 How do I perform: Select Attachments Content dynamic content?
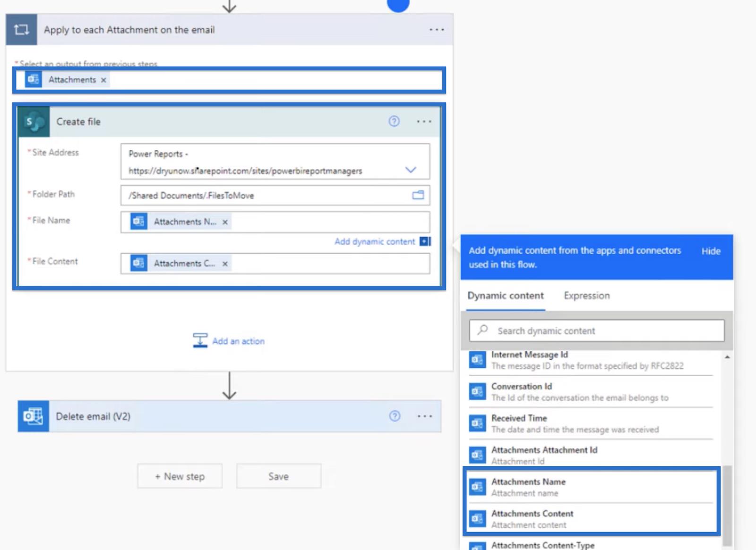pos(591,518)
